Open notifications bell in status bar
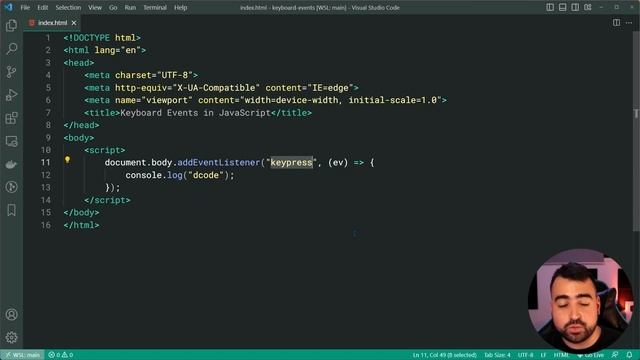 (x=629, y=355)
